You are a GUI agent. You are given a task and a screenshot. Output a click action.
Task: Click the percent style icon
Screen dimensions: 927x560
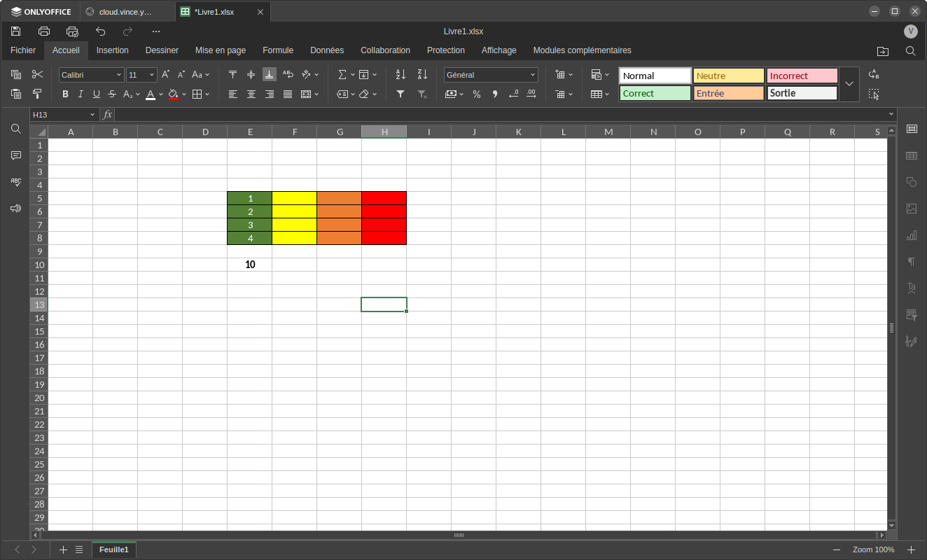tap(477, 94)
